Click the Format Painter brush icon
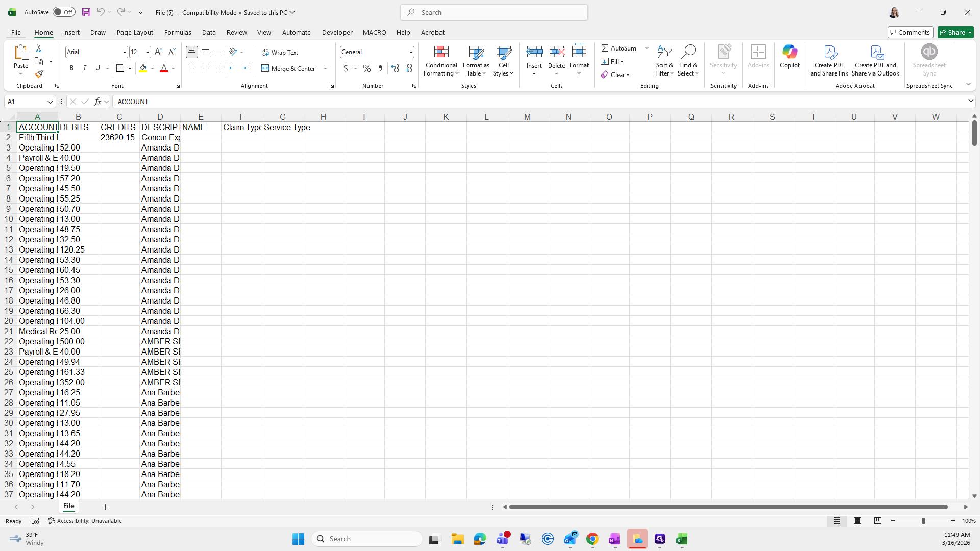Image resolution: width=980 pixels, height=551 pixels. (39, 74)
